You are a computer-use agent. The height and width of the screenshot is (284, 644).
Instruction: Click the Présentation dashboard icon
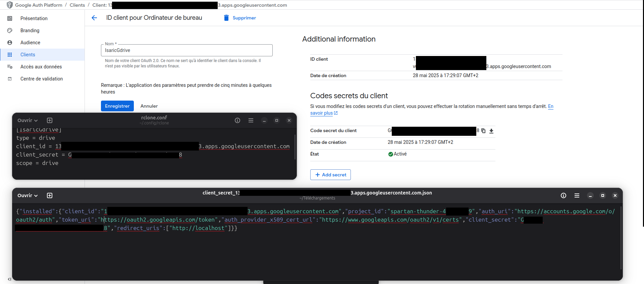point(10,18)
